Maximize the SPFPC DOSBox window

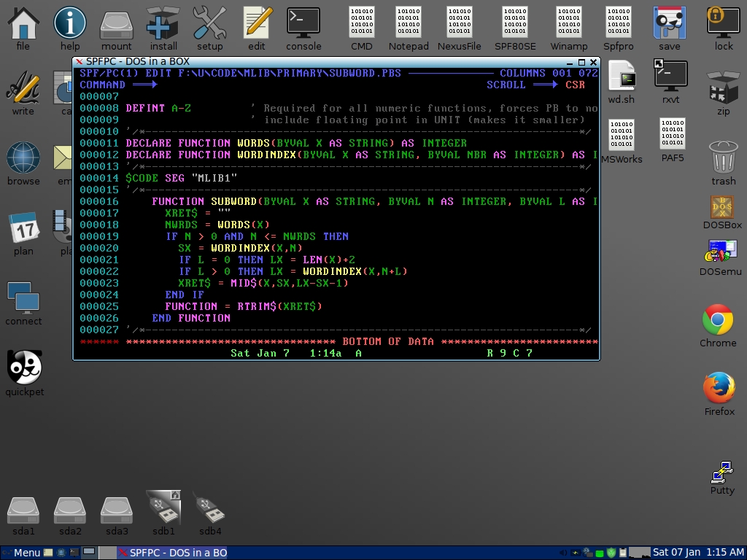[x=581, y=62]
